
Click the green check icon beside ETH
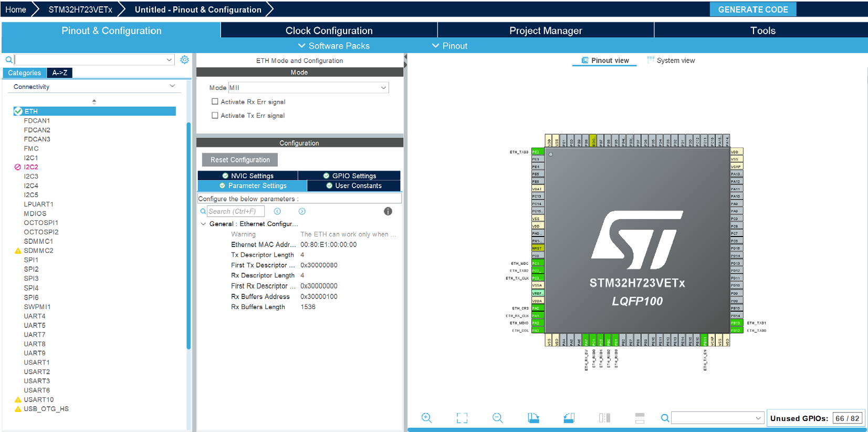click(x=18, y=111)
